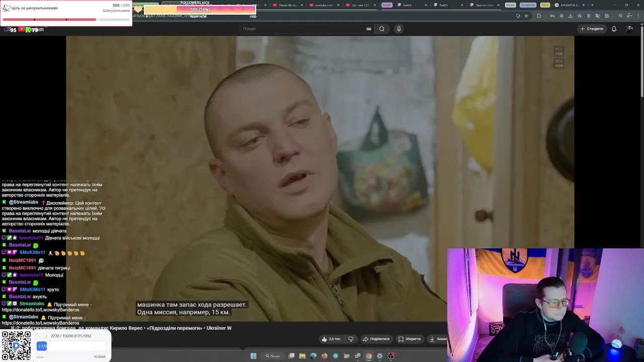Open Google Chrome taskbar icon
644x362 pixels.
pyautogui.click(x=369, y=356)
